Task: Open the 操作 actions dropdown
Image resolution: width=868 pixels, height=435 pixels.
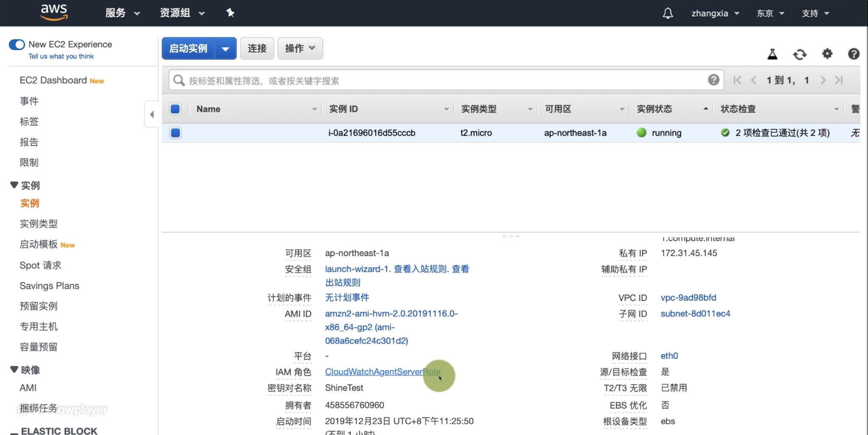Action: click(300, 48)
